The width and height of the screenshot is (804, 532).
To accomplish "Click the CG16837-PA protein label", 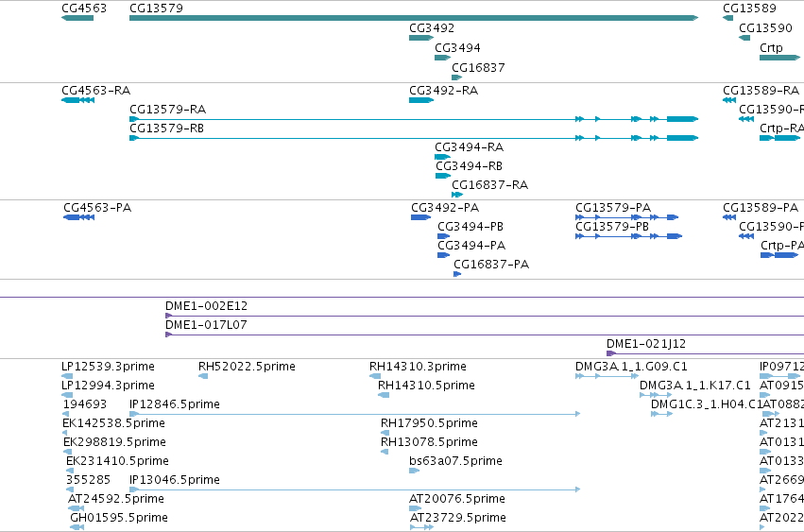I will tap(491, 265).
